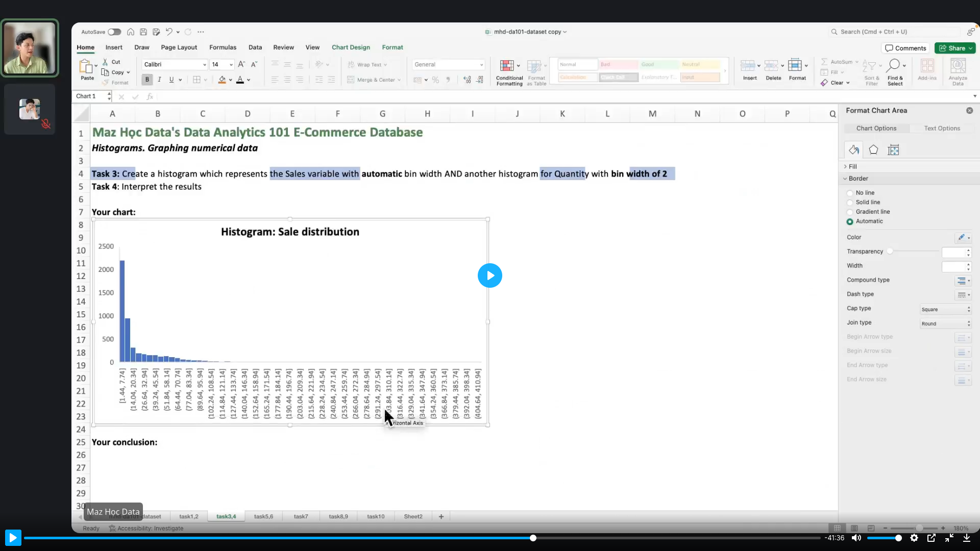980x551 pixels.
Task: Toggle the AutoSave switch
Action: (114, 32)
